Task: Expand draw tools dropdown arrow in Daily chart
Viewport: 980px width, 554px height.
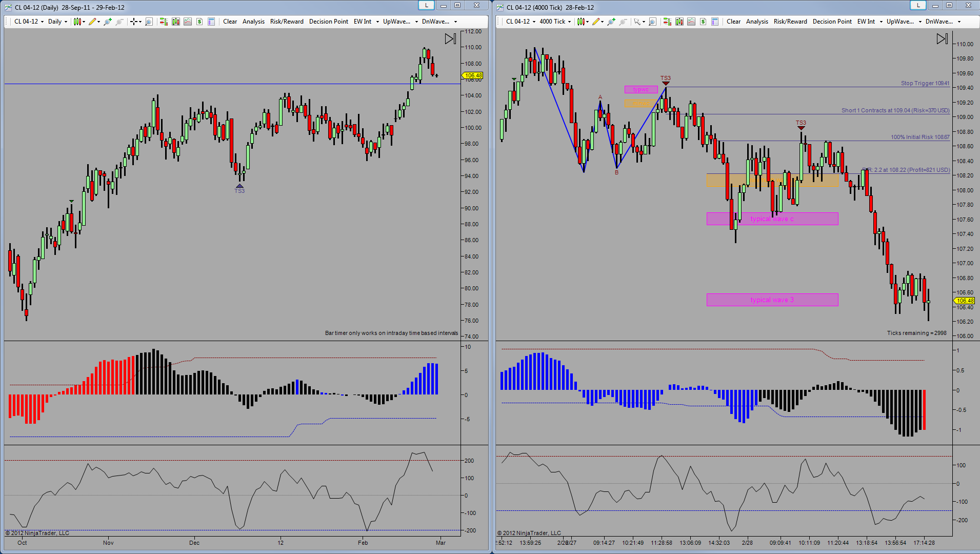Action: coord(99,22)
